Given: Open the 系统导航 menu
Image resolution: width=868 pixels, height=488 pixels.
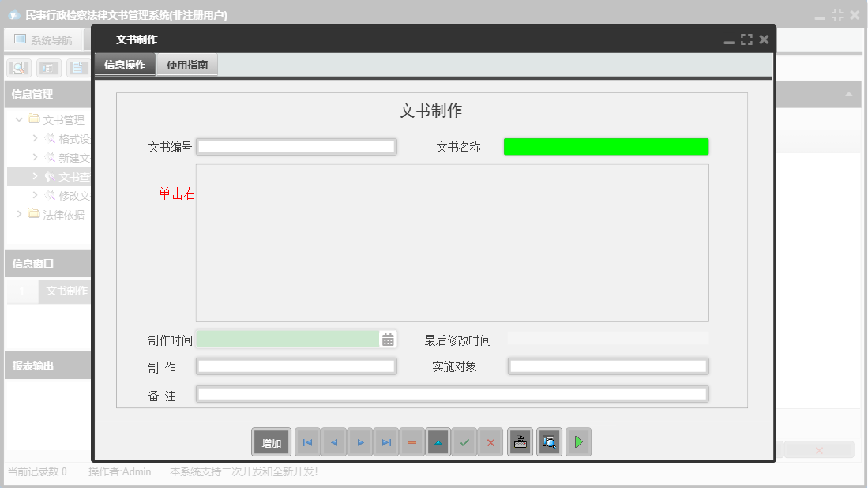Looking at the screenshot, I should [43, 39].
